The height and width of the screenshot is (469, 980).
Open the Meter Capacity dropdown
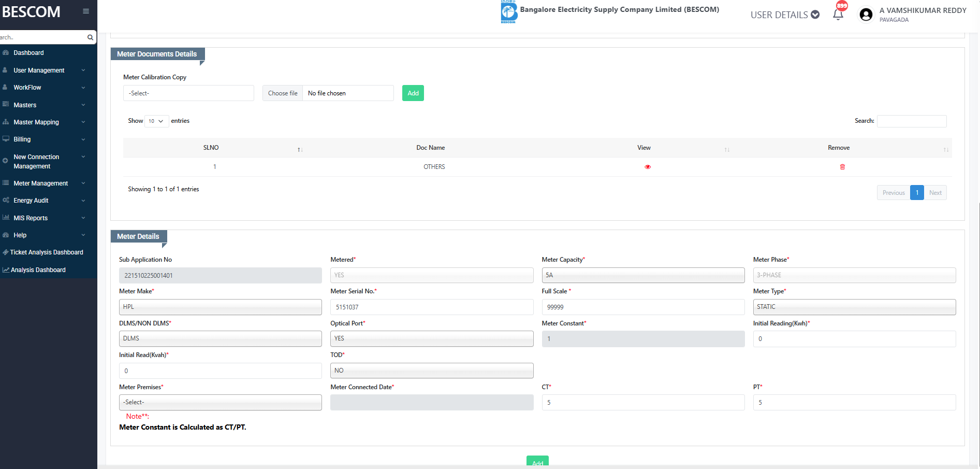[x=643, y=275]
